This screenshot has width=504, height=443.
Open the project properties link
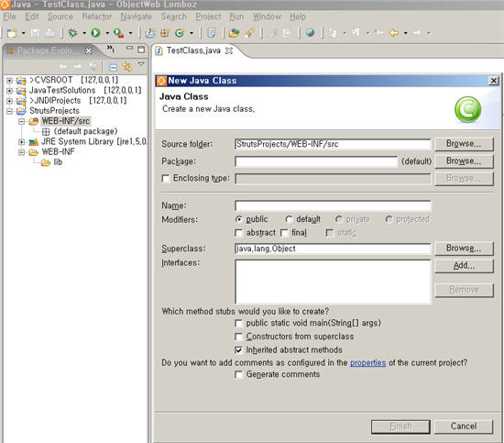point(367,363)
